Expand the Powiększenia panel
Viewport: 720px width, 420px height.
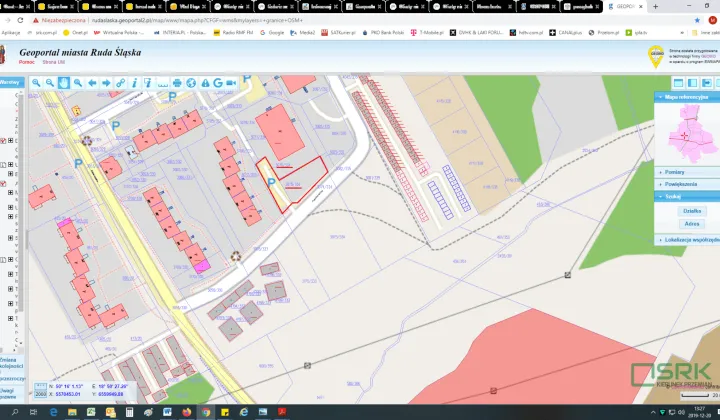pyautogui.click(x=679, y=184)
